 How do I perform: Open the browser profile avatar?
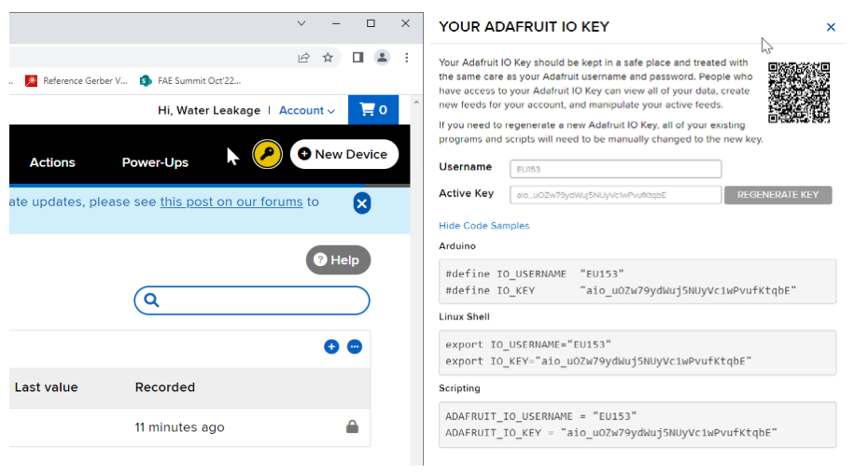[382, 57]
